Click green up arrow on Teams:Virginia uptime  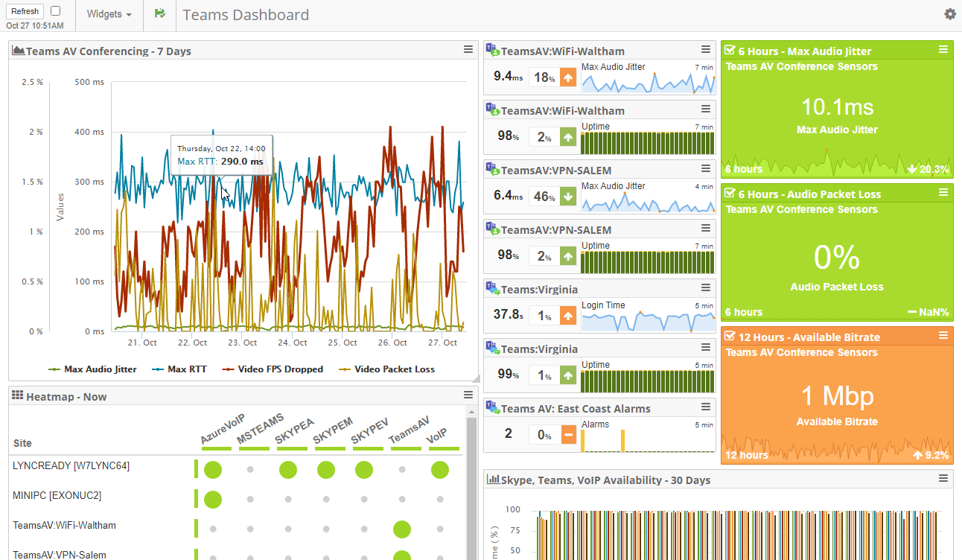tap(569, 375)
